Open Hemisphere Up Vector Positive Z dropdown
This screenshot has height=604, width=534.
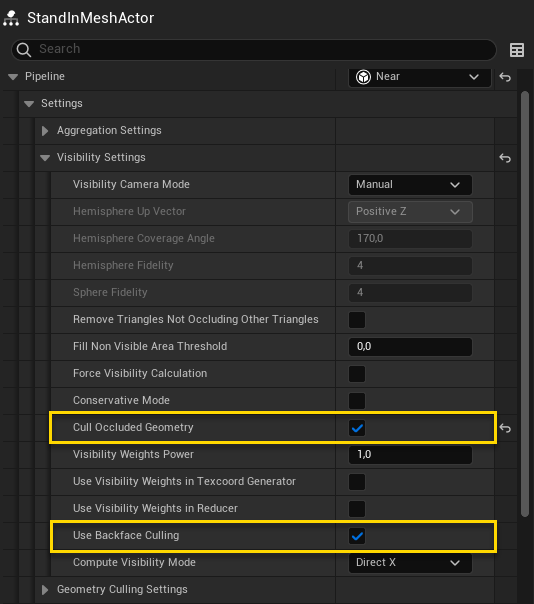[x=410, y=212]
